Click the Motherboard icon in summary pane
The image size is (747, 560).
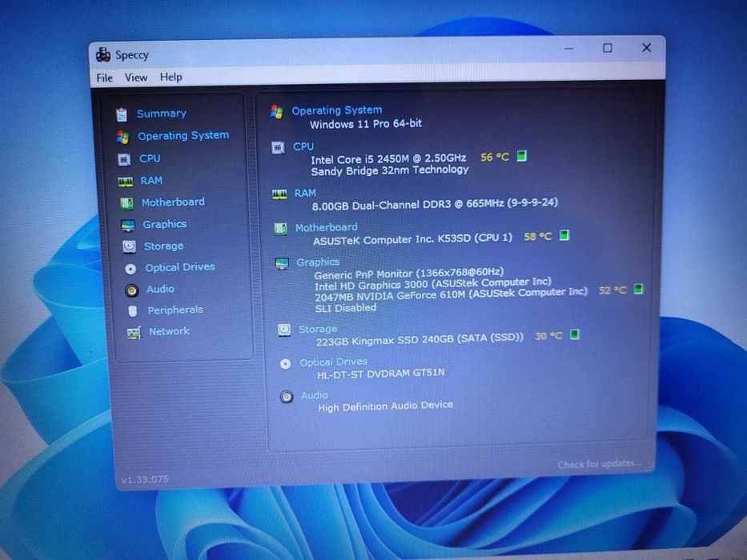tap(280, 229)
